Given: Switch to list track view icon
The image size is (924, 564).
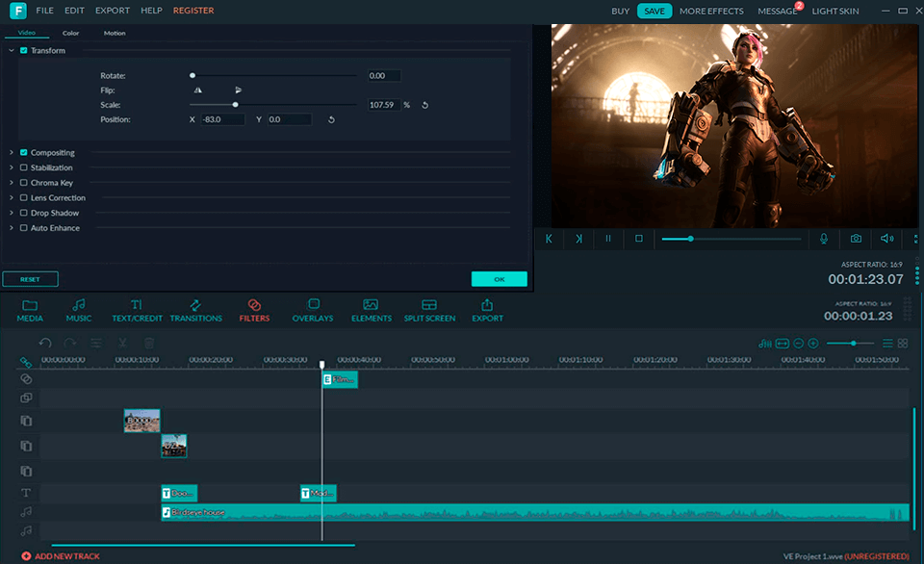Looking at the screenshot, I should (x=887, y=343).
